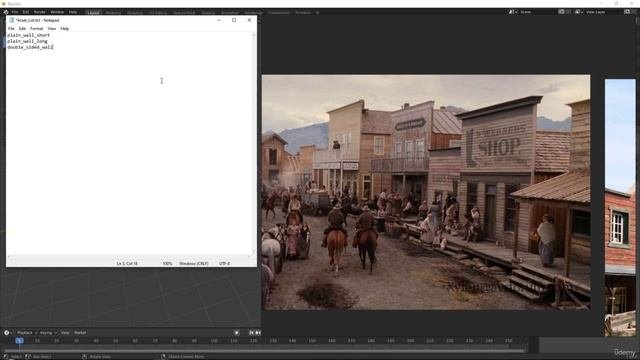Open Blender's Window menu

coord(57,12)
